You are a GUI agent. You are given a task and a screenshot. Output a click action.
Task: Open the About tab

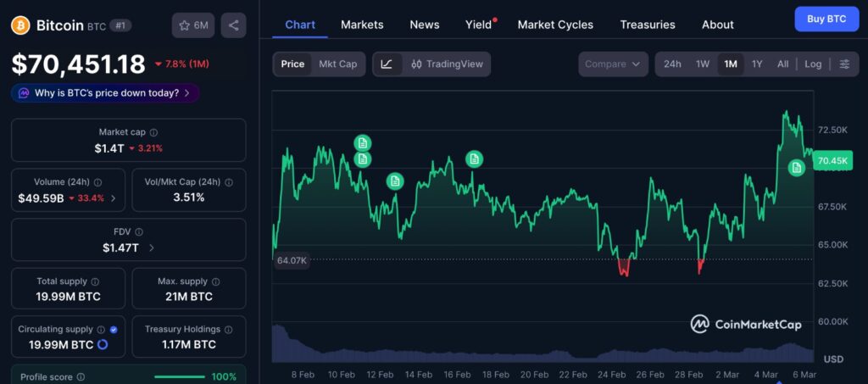(718, 25)
